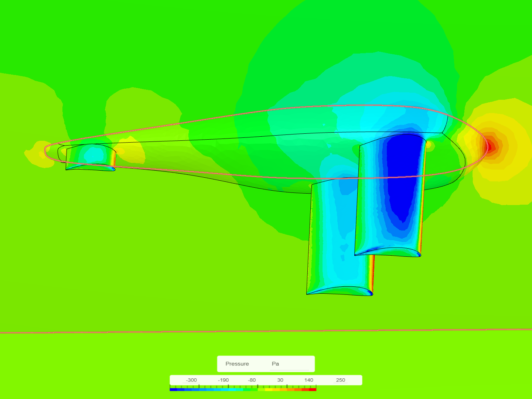Click the 140 legend tick label

pyautogui.click(x=309, y=380)
